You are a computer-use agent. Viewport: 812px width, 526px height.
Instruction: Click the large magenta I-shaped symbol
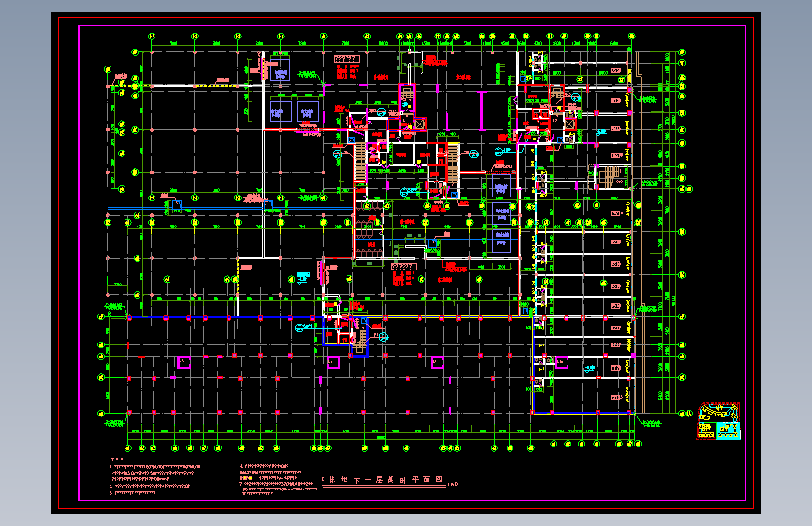(482, 110)
